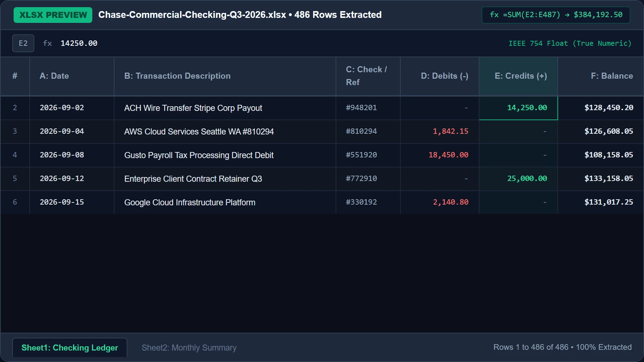Click the E2 cell reference box
Image resolution: width=644 pixels, height=362 pixels.
click(x=23, y=43)
